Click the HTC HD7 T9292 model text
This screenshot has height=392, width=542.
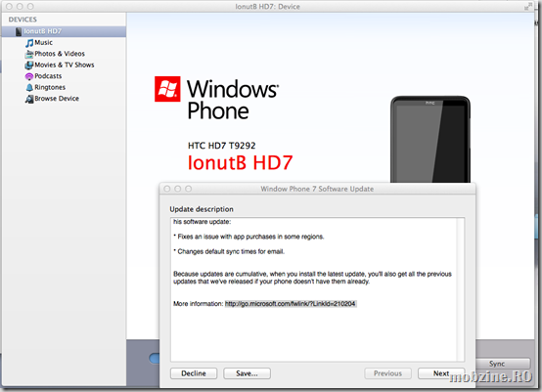(221, 146)
